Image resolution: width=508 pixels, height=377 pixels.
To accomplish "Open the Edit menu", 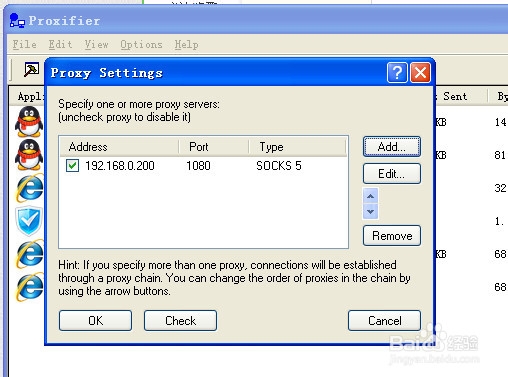I will coord(60,44).
